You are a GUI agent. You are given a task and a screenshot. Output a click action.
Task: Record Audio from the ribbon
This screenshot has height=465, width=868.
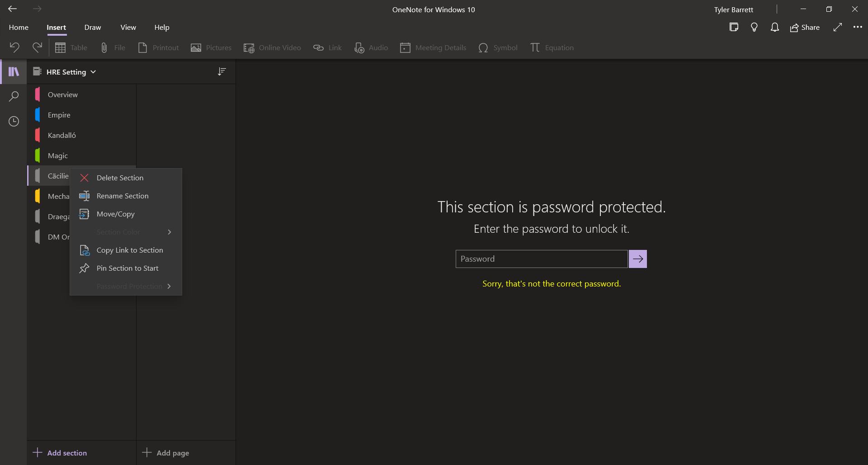(371, 47)
